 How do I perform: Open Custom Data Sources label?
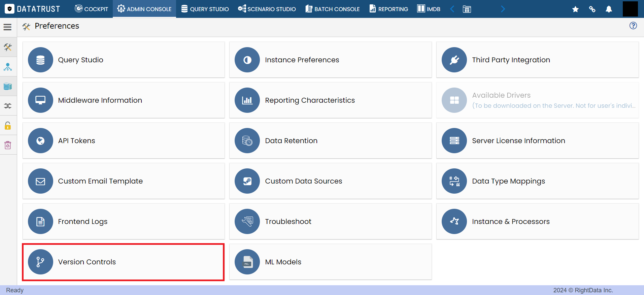click(x=303, y=181)
